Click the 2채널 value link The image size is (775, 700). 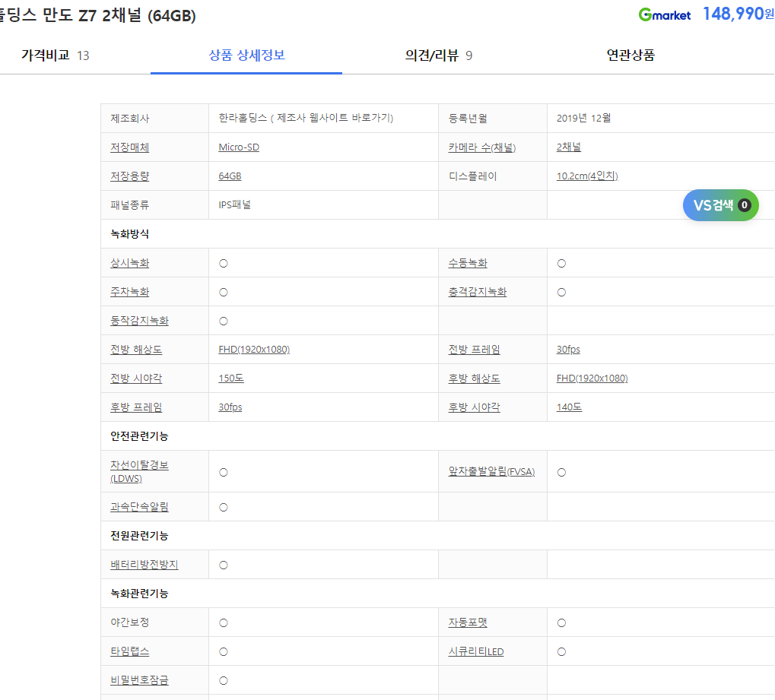pos(568,147)
